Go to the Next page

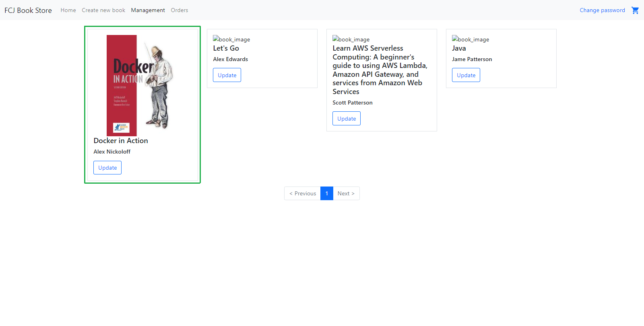coord(346,193)
